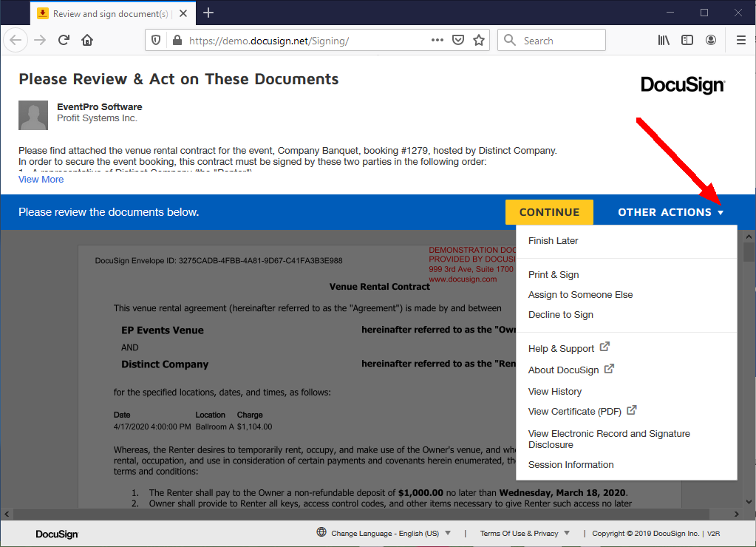Click the horizontal scrollbar left arrow
The width and height of the screenshot is (756, 547).
pos(6,514)
